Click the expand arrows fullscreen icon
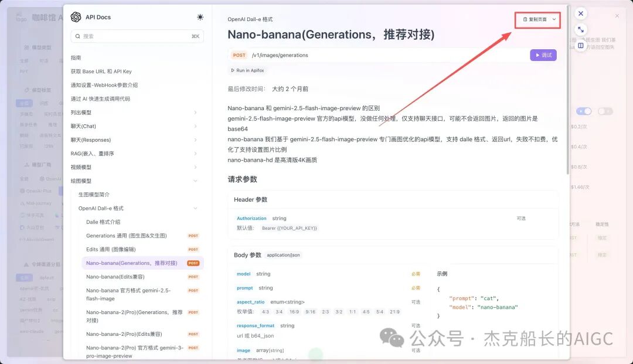633x364 pixels. click(x=580, y=29)
